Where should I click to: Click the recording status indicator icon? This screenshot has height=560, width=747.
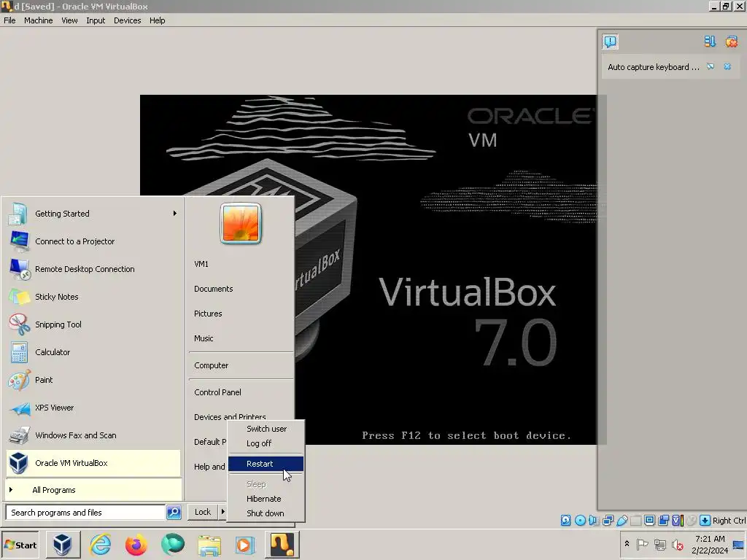tap(663, 521)
